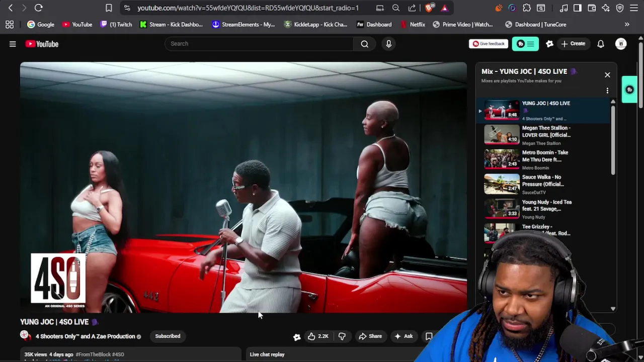The height and width of the screenshot is (362, 644).
Task: Open the Brave Rewards triangle icon
Action: (445, 8)
